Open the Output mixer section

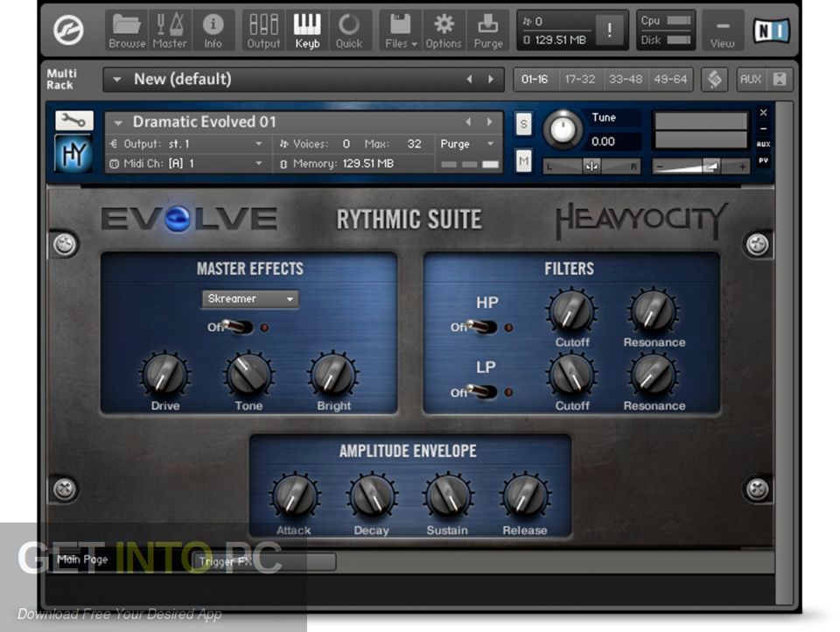263,31
